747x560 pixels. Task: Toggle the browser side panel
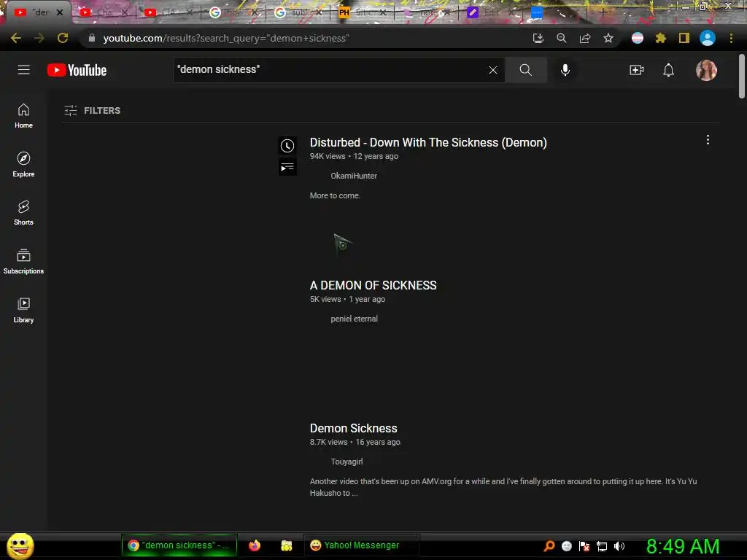click(684, 38)
